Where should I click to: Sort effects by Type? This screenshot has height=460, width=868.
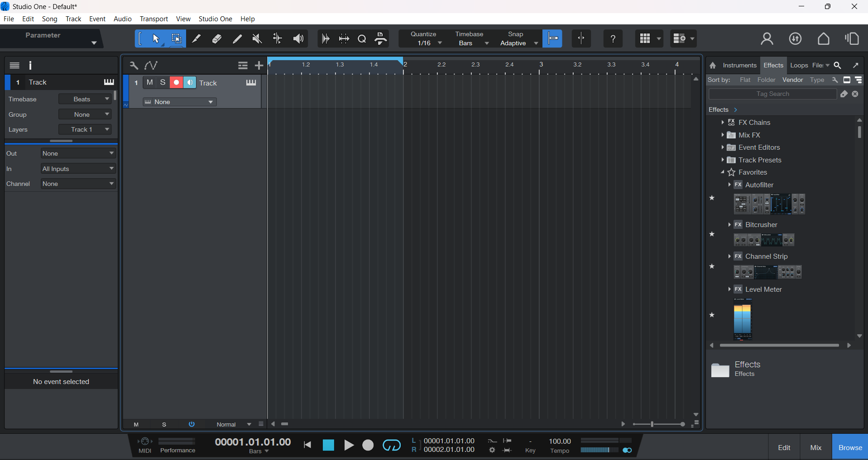[817, 80]
